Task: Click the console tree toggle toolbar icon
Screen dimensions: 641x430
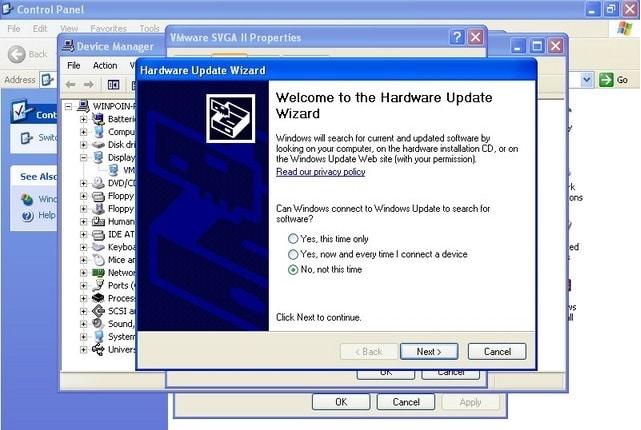Action: coord(113,85)
